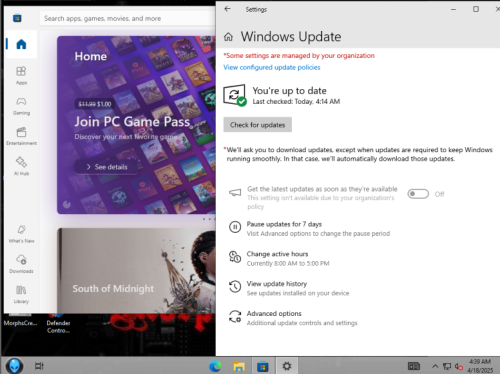The image size is (500, 374).
Task: Click the Settings home icon
Action: pos(228,37)
